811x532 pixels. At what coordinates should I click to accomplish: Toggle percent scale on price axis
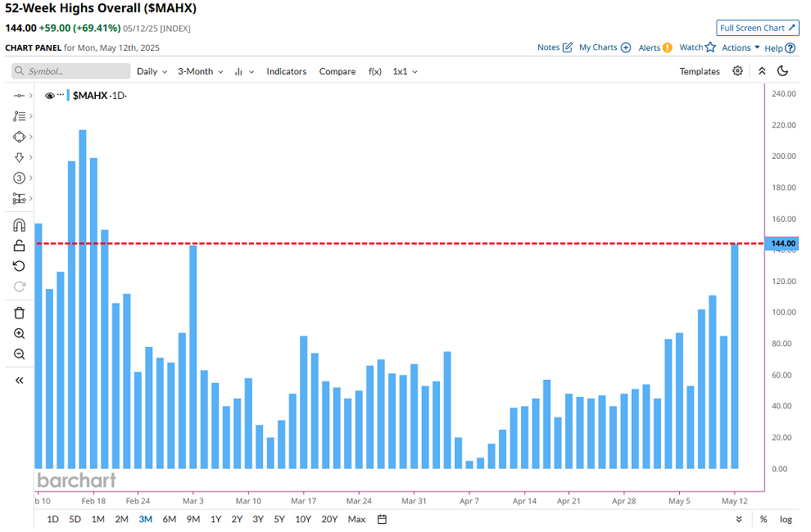763,519
